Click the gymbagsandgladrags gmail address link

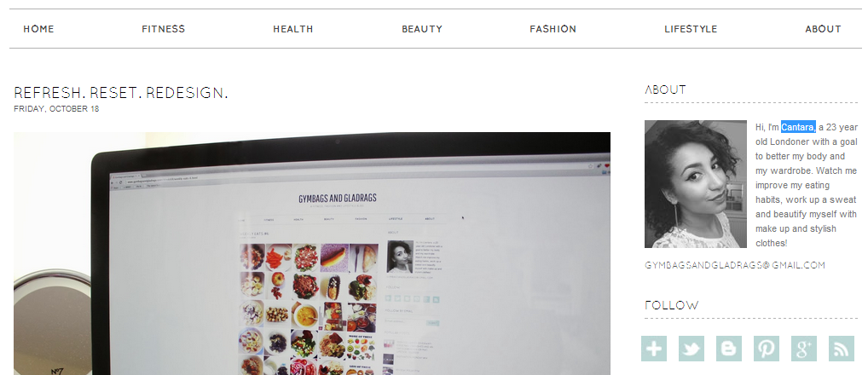pos(735,266)
